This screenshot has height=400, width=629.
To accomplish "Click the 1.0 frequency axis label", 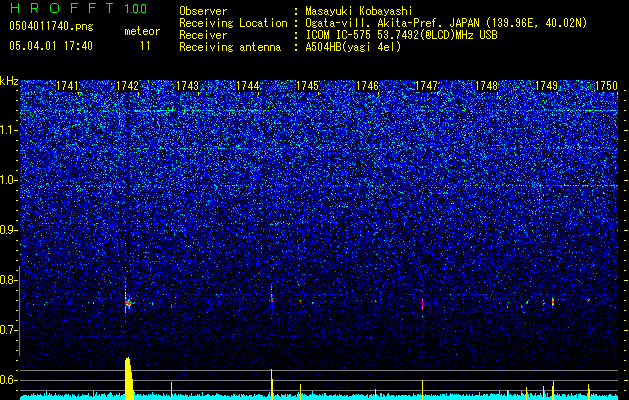I will tap(8, 180).
